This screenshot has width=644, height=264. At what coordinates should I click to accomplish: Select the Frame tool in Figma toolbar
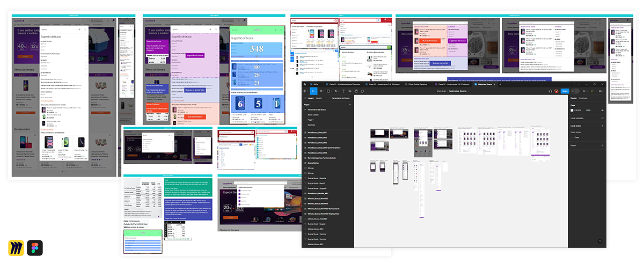tap(320, 91)
